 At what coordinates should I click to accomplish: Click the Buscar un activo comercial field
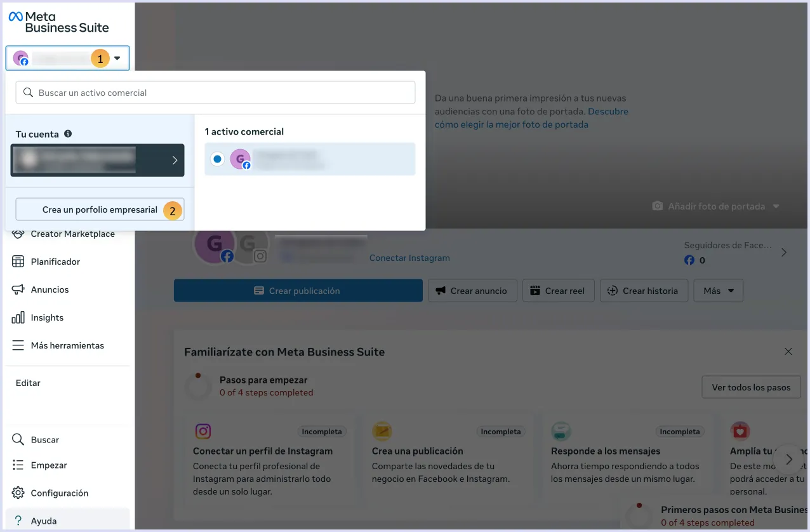[216, 93]
